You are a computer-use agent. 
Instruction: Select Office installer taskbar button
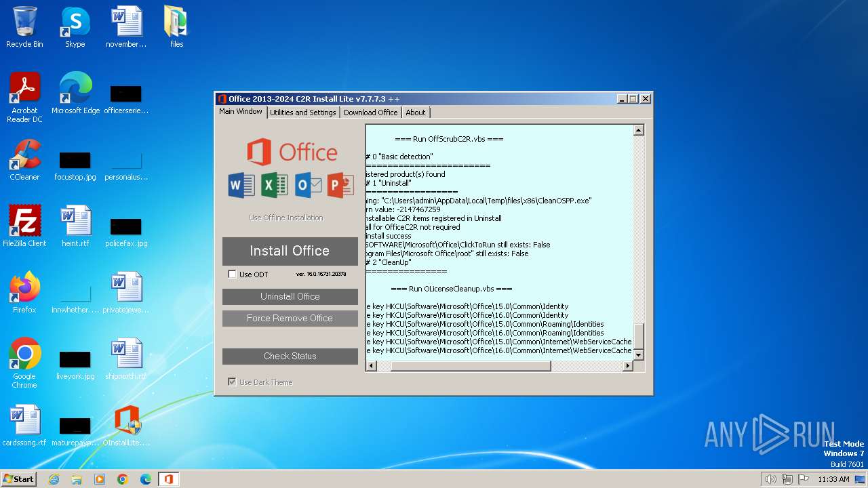click(x=169, y=479)
